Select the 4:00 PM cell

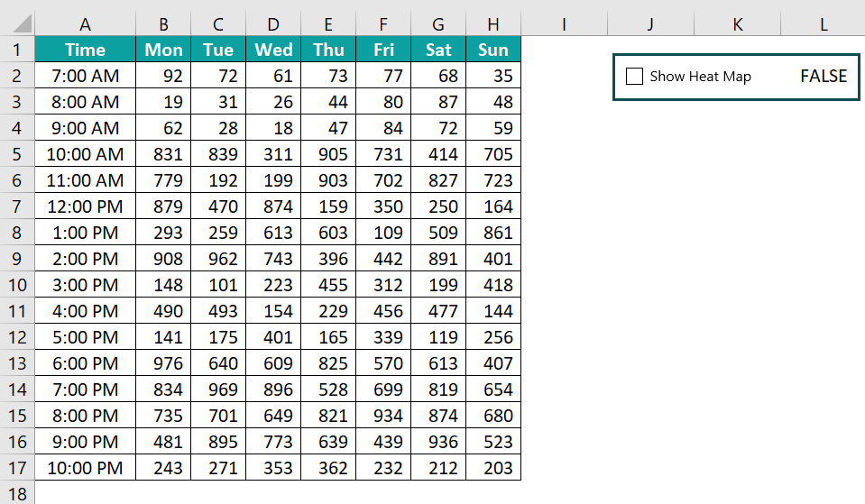(x=85, y=310)
